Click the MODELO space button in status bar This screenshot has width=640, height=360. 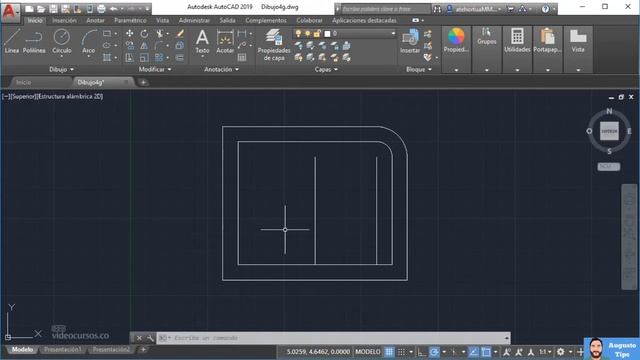(368, 351)
